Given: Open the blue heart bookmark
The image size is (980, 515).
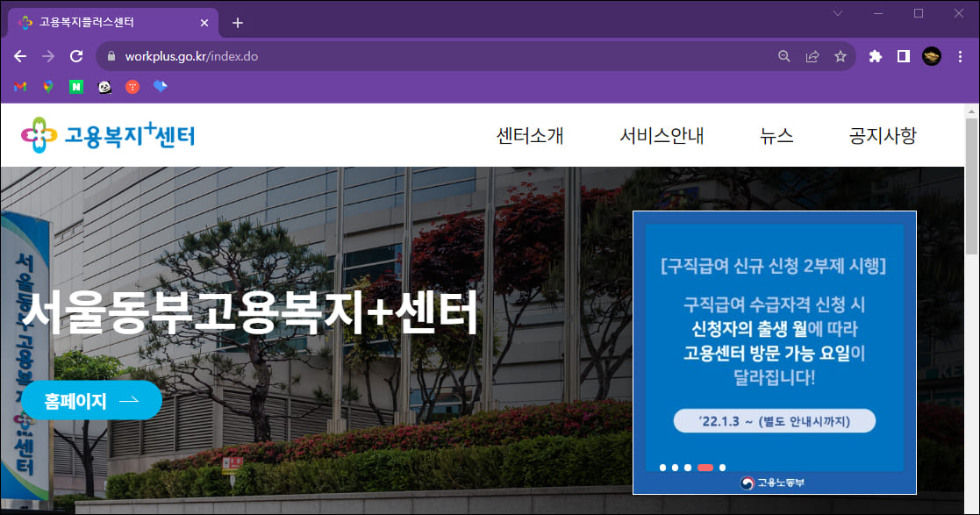Looking at the screenshot, I should click(160, 86).
